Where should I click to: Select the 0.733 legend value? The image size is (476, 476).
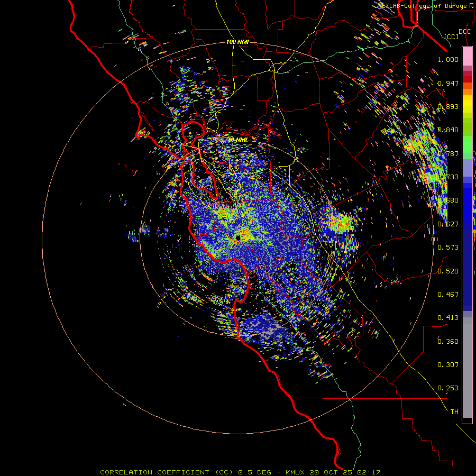tap(448, 177)
